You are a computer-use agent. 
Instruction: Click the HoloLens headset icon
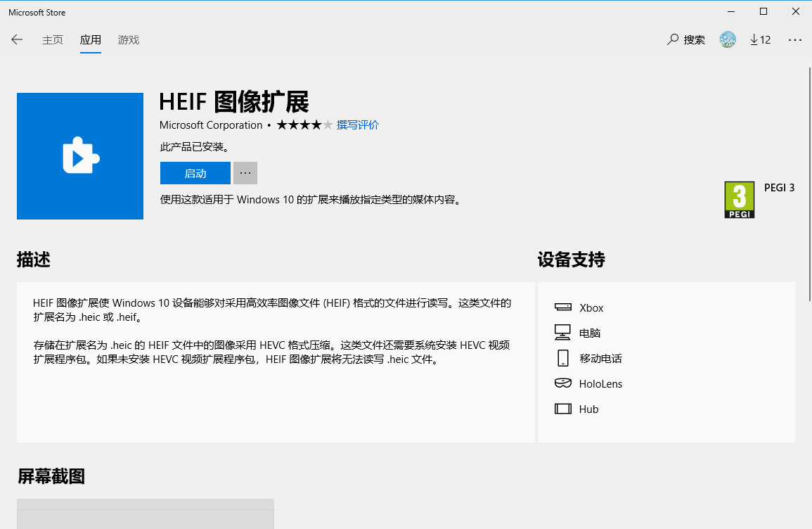pos(563,383)
